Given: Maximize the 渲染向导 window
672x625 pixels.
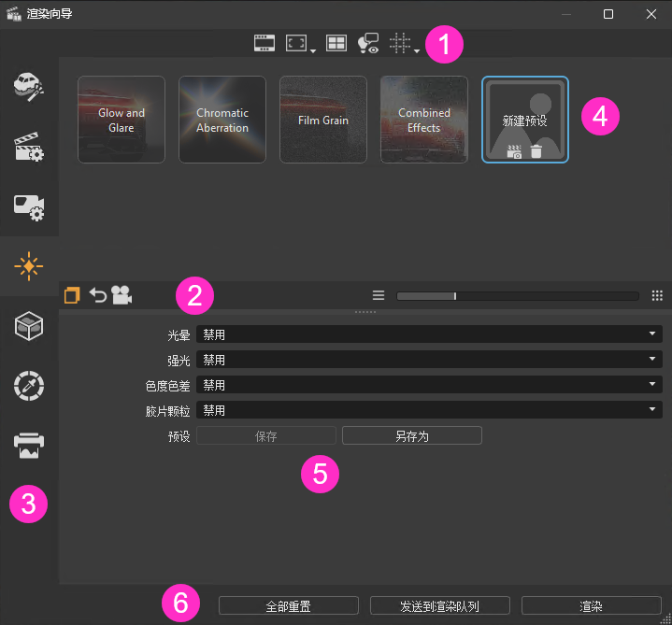Looking at the screenshot, I should click(x=608, y=14).
